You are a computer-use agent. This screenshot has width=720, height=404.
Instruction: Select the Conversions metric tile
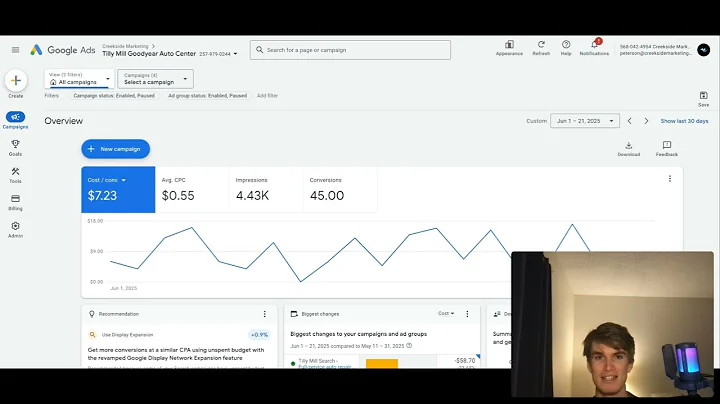(340, 190)
